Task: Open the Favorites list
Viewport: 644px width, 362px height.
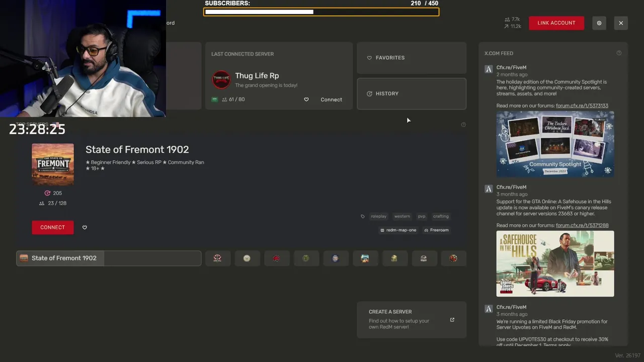Action: [412, 58]
